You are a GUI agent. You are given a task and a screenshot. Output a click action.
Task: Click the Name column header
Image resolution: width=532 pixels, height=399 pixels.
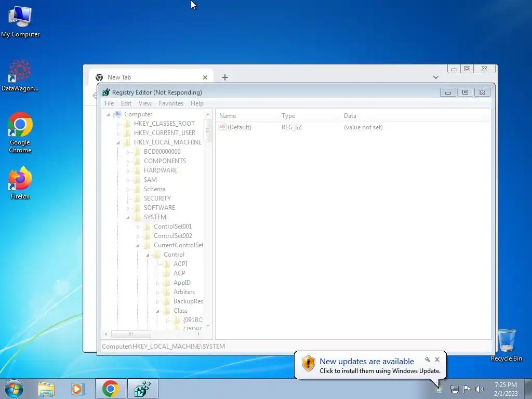coord(247,116)
